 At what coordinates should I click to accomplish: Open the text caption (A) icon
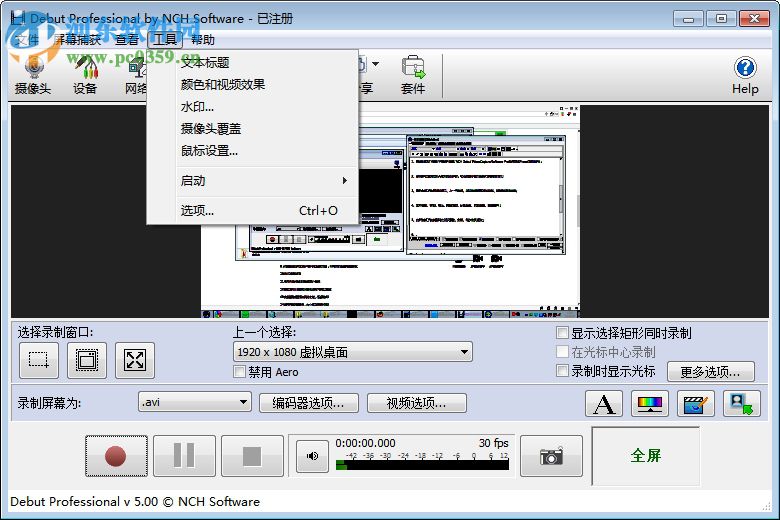[604, 404]
